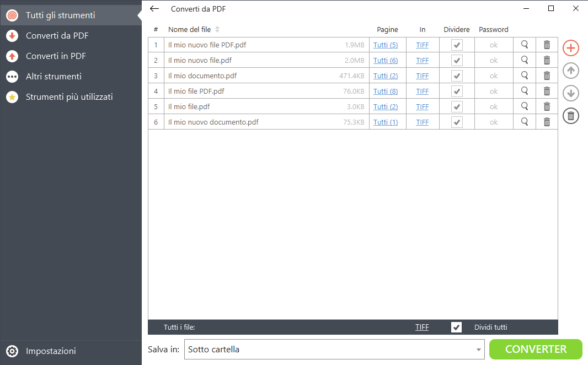Click the down-arrow Converti da PDF icon
This screenshot has width=588, height=365.
12,36
